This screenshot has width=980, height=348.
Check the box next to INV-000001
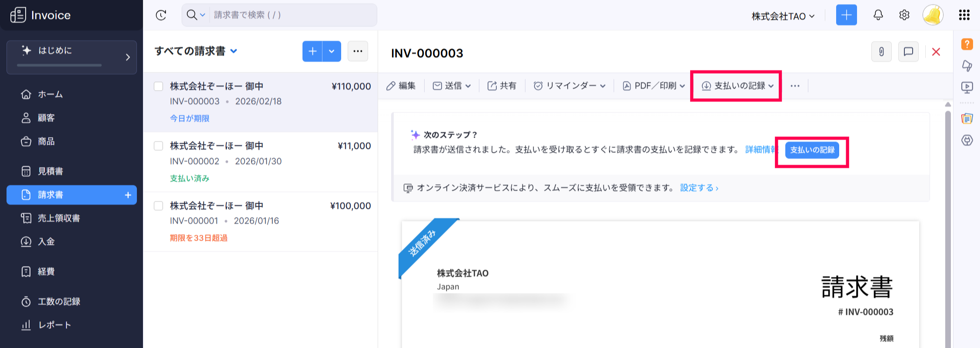point(159,206)
